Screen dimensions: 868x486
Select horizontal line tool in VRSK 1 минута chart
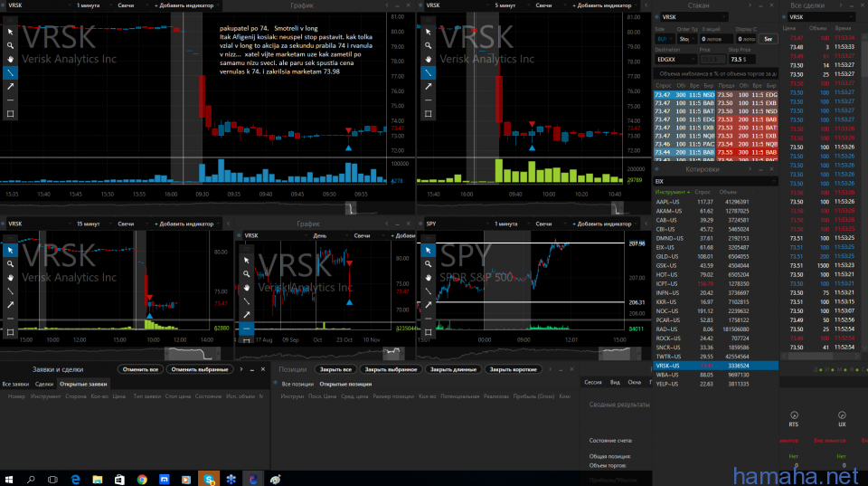[11, 100]
